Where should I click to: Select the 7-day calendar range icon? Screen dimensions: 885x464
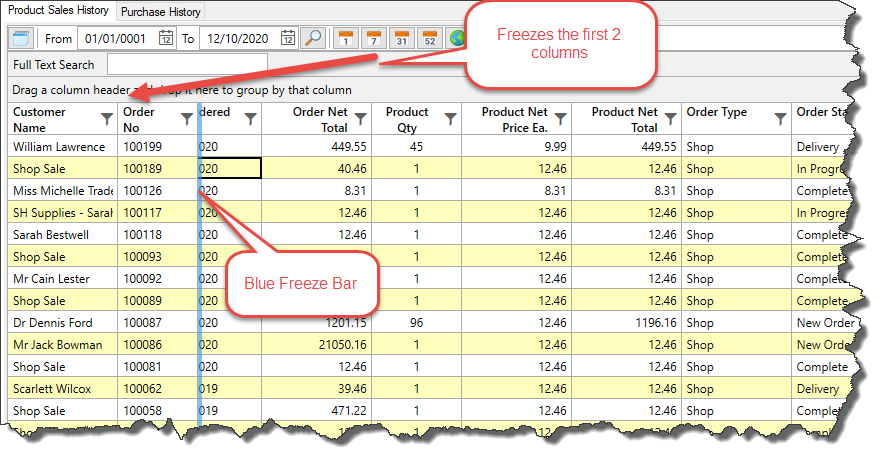373,39
